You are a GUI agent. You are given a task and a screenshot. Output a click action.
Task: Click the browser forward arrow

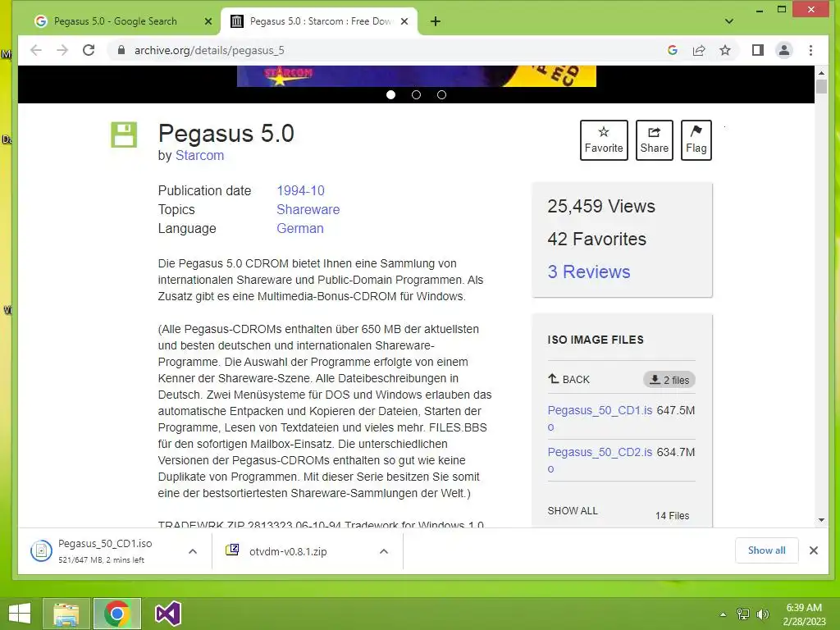(62, 50)
